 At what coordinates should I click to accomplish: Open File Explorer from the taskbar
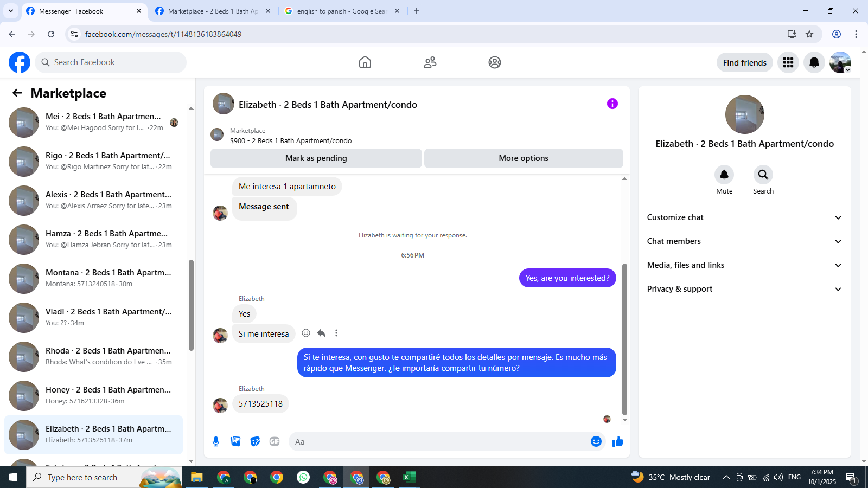tap(196, 477)
